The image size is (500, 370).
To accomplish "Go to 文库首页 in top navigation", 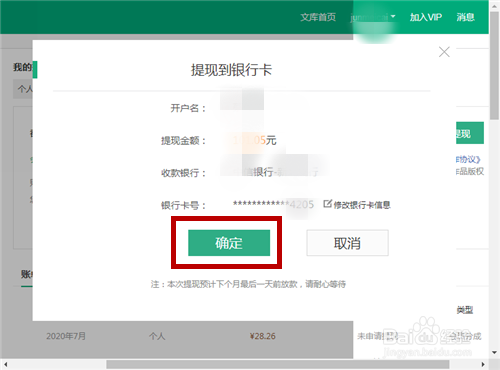I will click(x=318, y=17).
